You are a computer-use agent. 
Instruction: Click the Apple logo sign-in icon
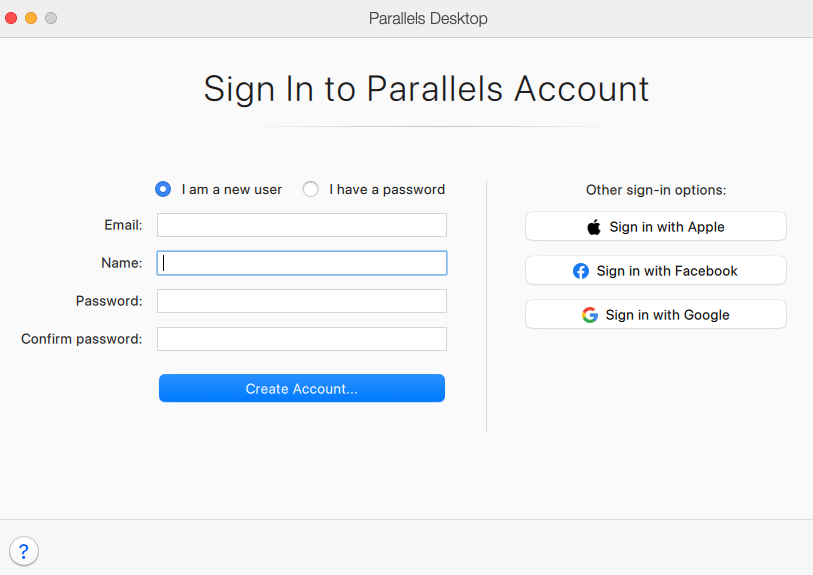pos(594,227)
